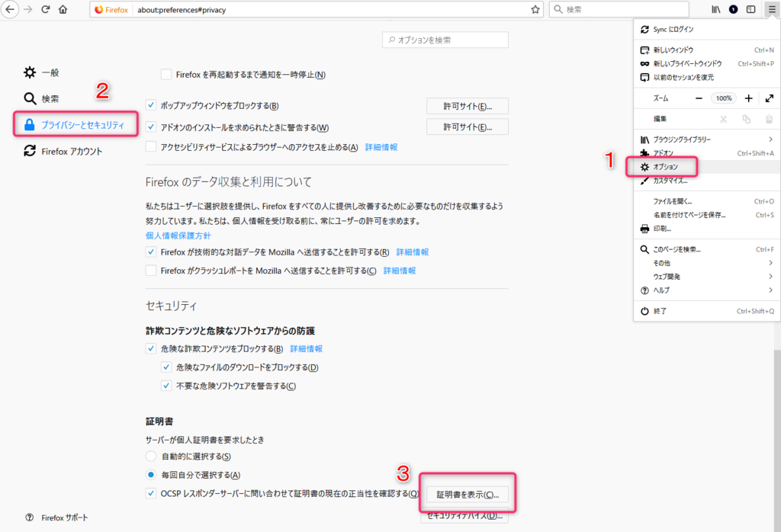
Task: Click the オプションを検索 search field
Action: (x=445, y=40)
